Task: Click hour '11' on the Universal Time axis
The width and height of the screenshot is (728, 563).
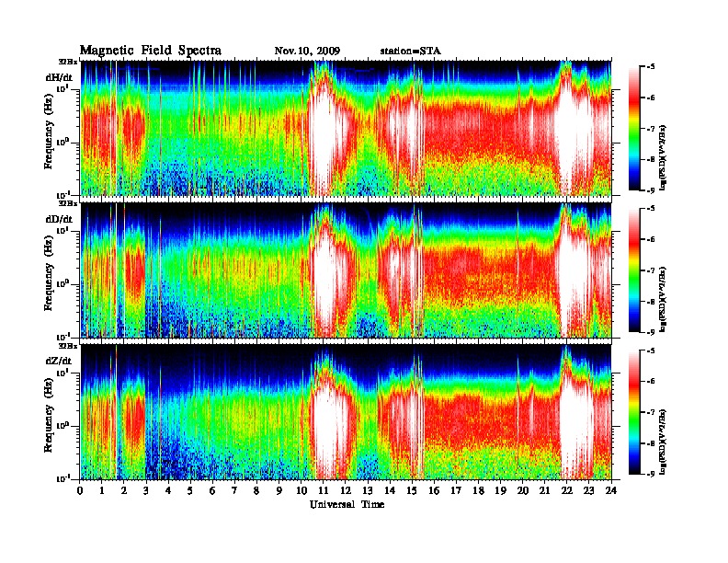Action: [x=324, y=491]
